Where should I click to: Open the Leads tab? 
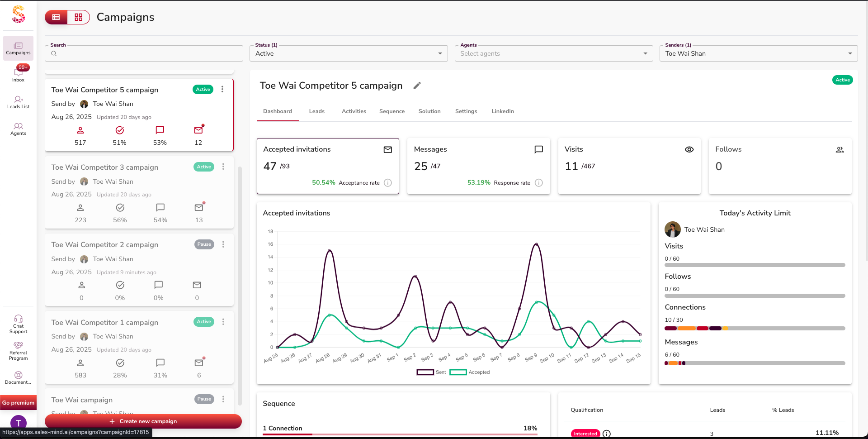pos(316,111)
